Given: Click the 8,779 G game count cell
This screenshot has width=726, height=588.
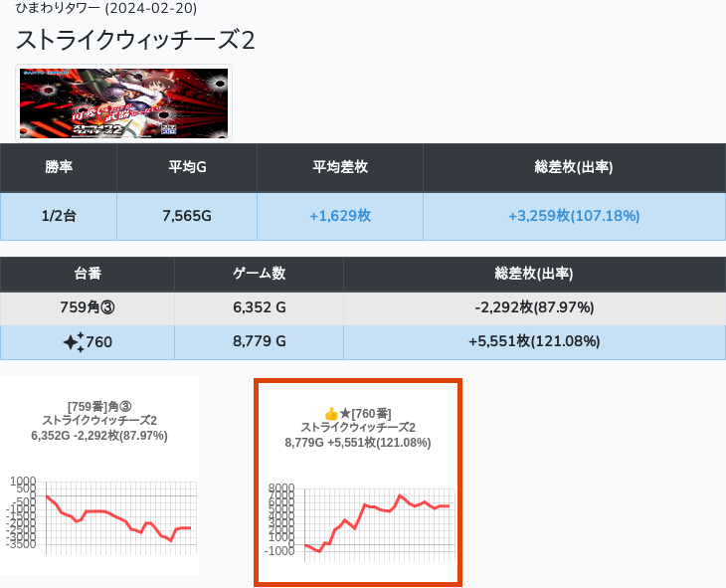Looking at the screenshot, I should pyautogui.click(x=259, y=342).
